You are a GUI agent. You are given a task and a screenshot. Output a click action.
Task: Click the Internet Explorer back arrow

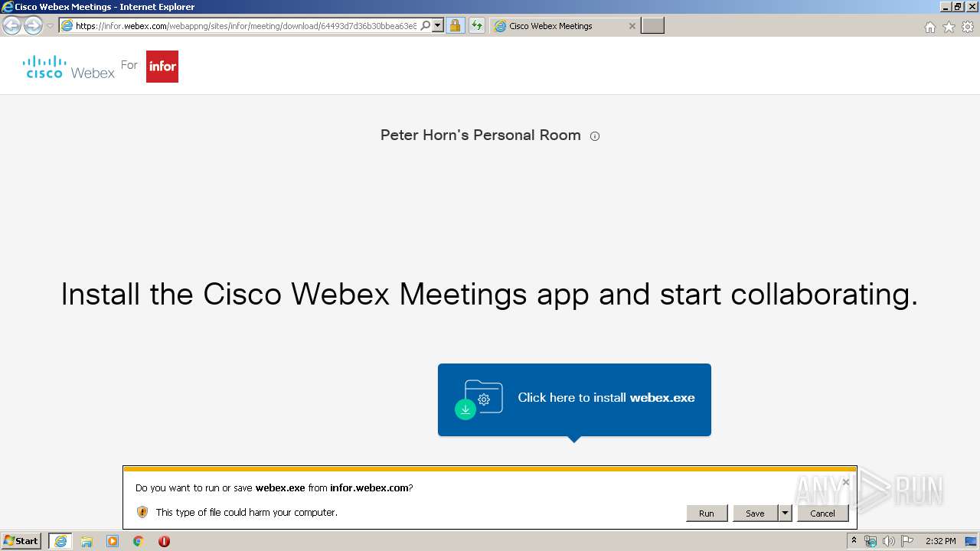click(x=11, y=26)
